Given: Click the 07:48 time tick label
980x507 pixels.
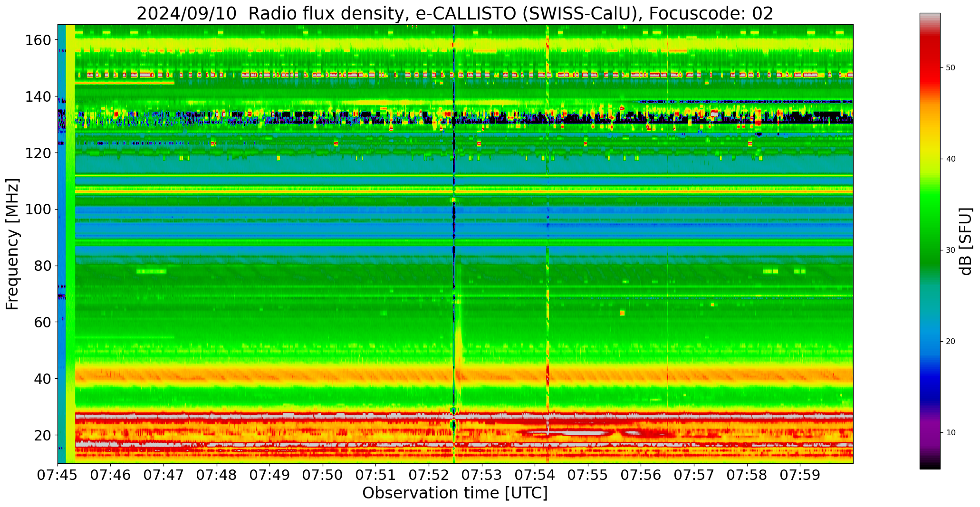Looking at the screenshot, I should tap(217, 475).
